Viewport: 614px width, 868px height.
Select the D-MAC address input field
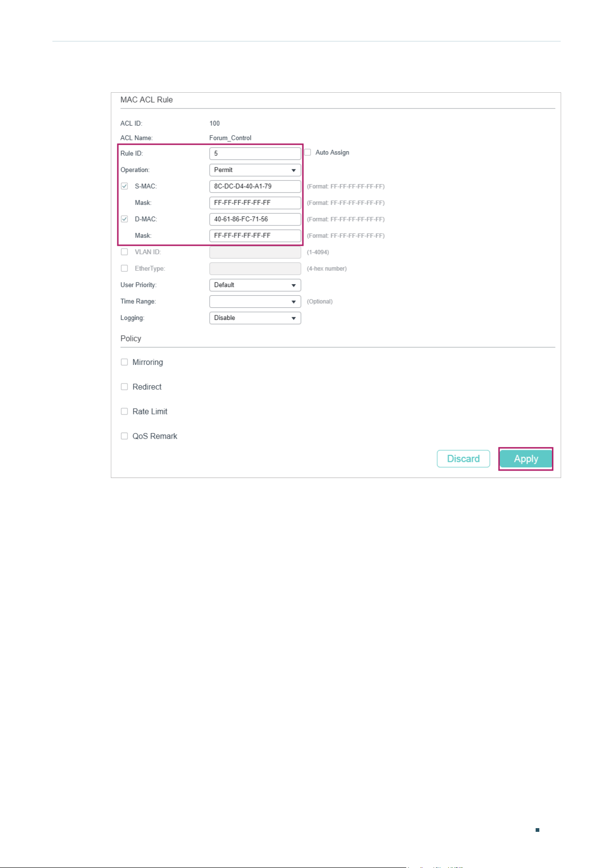coord(255,219)
